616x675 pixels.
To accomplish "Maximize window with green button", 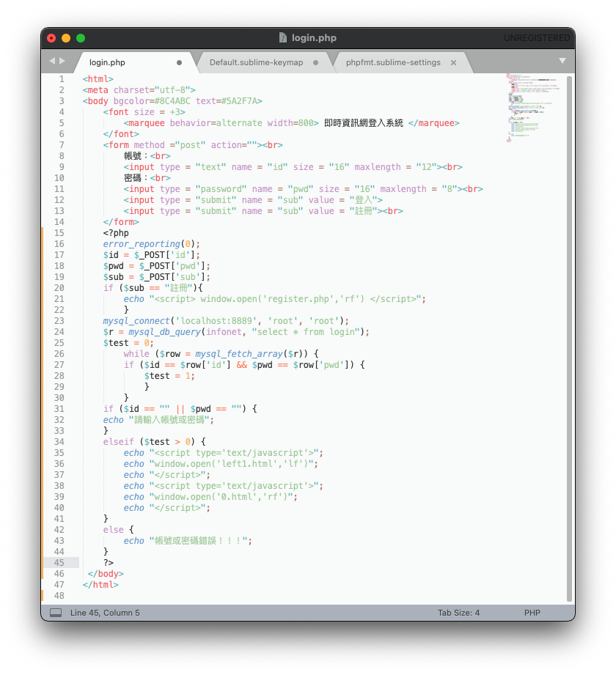I will pos(81,38).
